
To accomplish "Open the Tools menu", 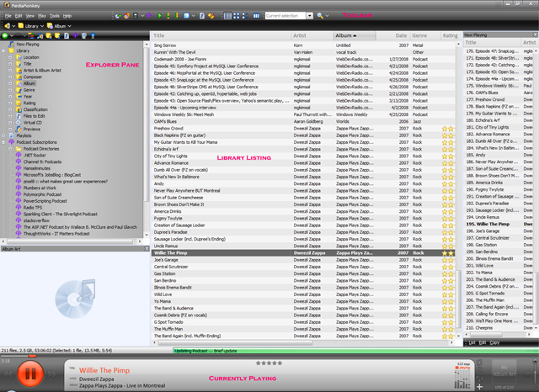I will tap(54, 16).
